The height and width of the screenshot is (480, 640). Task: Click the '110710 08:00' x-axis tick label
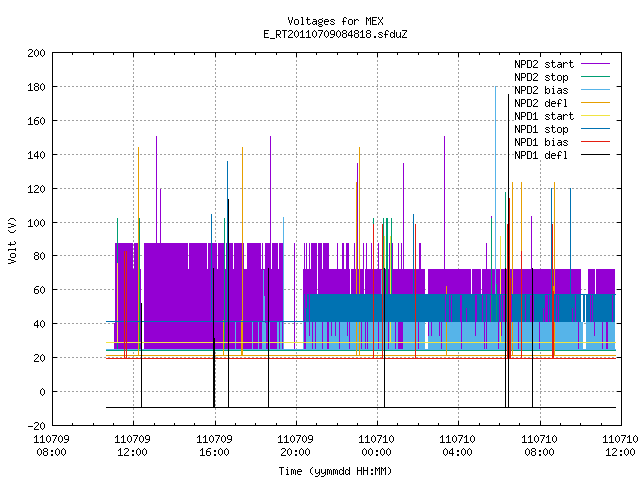point(540,446)
